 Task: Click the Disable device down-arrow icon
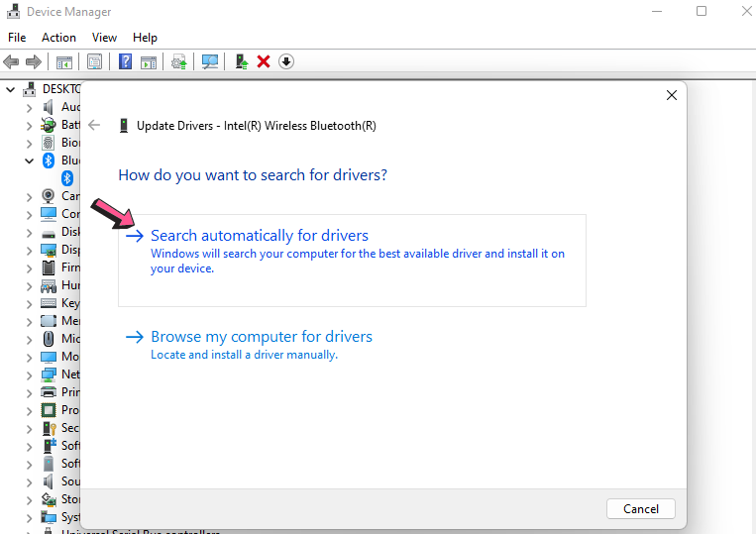click(286, 61)
